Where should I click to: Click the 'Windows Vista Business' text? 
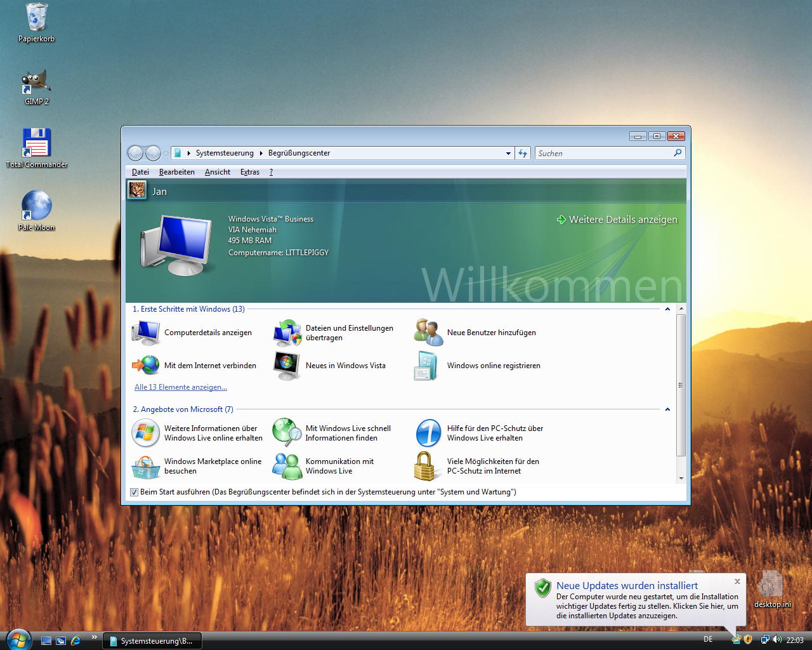click(x=271, y=218)
